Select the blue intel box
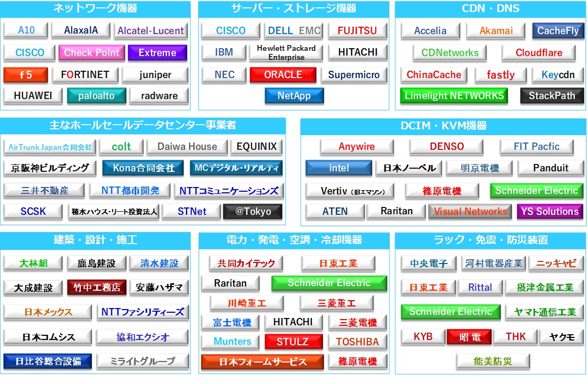The image size is (588, 384). 339,168
